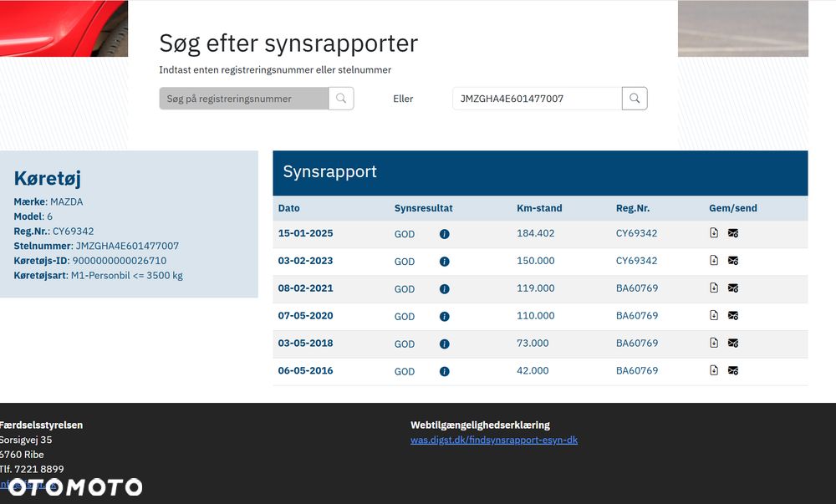
Task: Download the 03-02-2023 report file
Action: pos(714,261)
